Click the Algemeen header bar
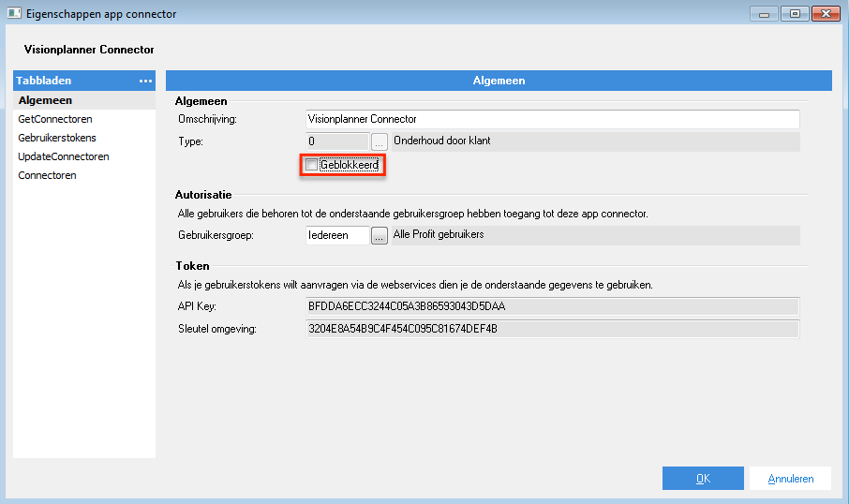This screenshot has width=849, height=504. [499, 81]
